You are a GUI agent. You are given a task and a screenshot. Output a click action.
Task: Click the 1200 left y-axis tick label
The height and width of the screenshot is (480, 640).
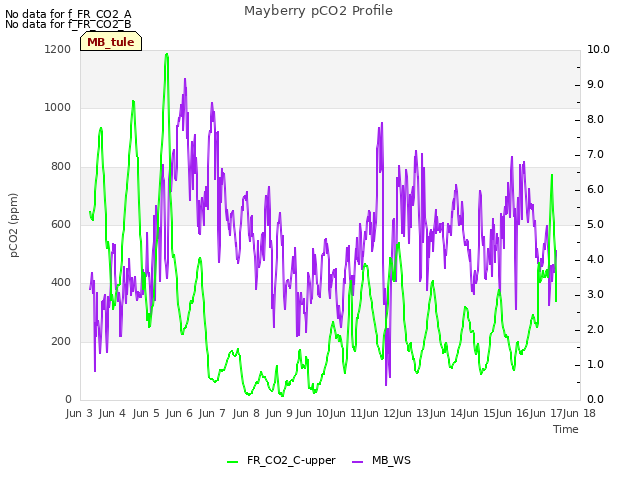(x=58, y=49)
